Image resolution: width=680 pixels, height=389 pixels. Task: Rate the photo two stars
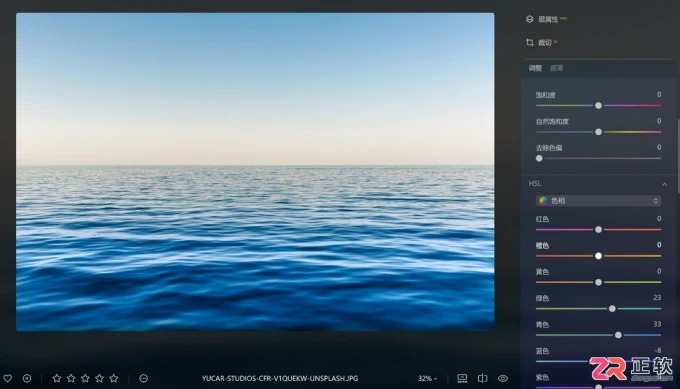pyautogui.click(x=71, y=378)
